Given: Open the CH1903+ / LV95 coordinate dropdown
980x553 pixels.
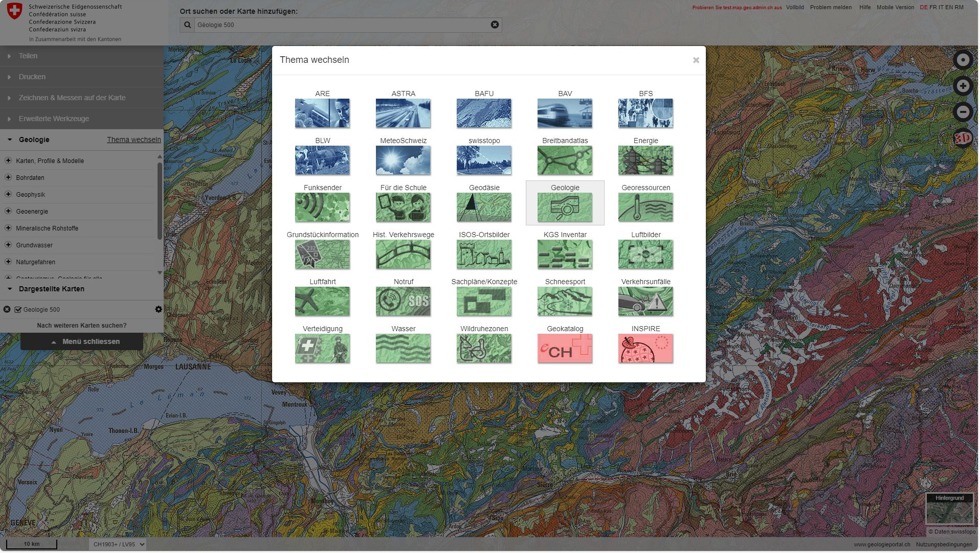Looking at the screenshot, I should [x=118, y=544].
